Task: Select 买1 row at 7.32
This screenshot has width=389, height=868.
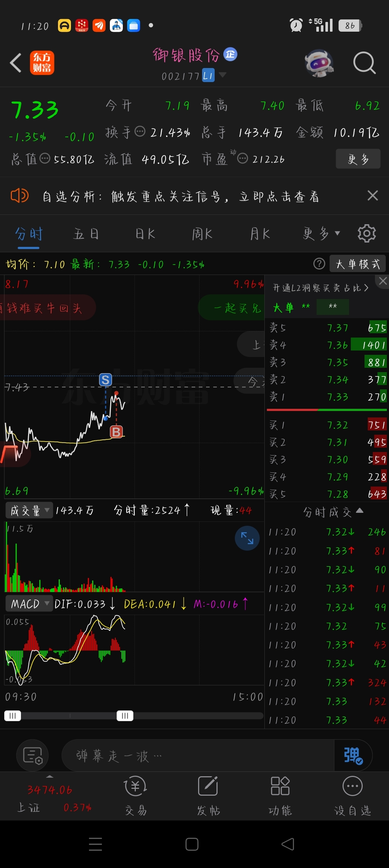Action: pyautogui.click(x=328, y=425)
